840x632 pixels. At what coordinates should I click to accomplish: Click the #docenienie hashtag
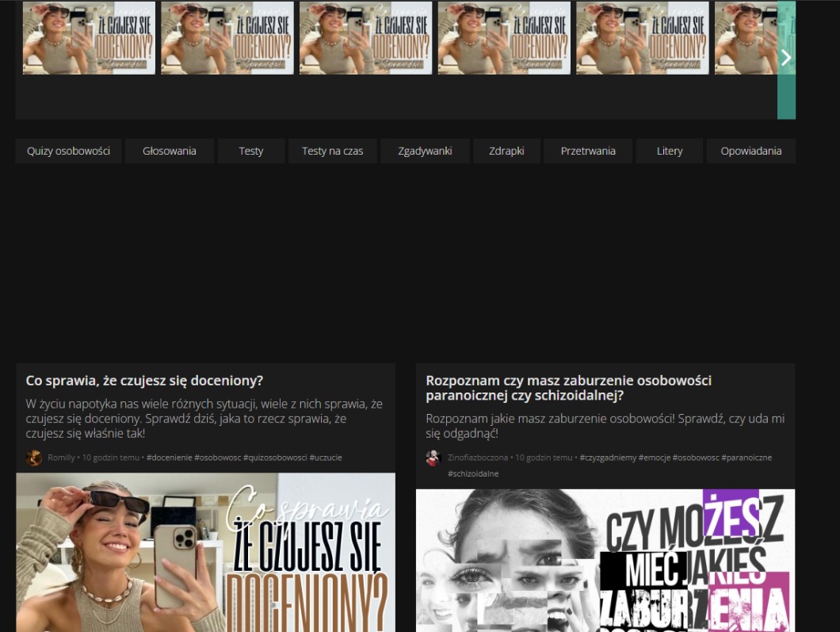(169, 458)
